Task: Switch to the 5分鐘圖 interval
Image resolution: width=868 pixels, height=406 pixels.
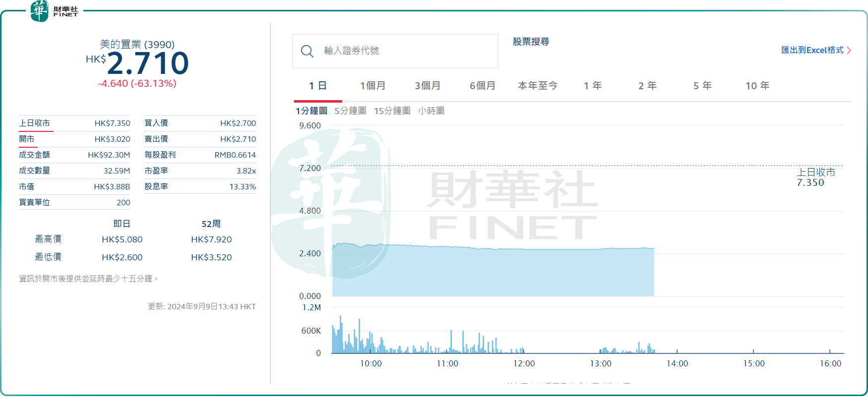Action: pos(350,111)
